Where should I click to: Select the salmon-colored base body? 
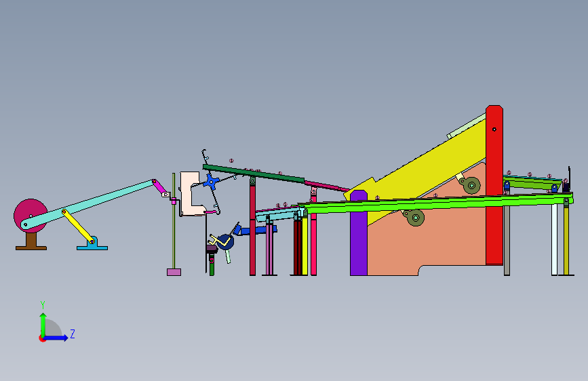(439, 240)
